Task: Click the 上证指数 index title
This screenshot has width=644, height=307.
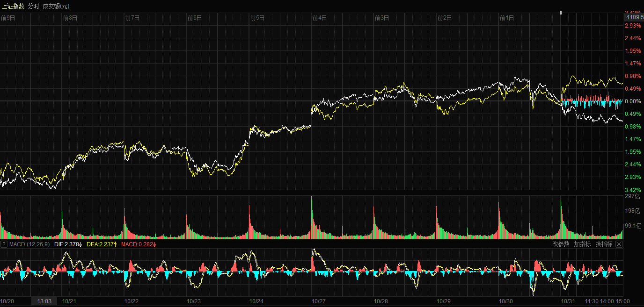Action: (x=13, y=6)
